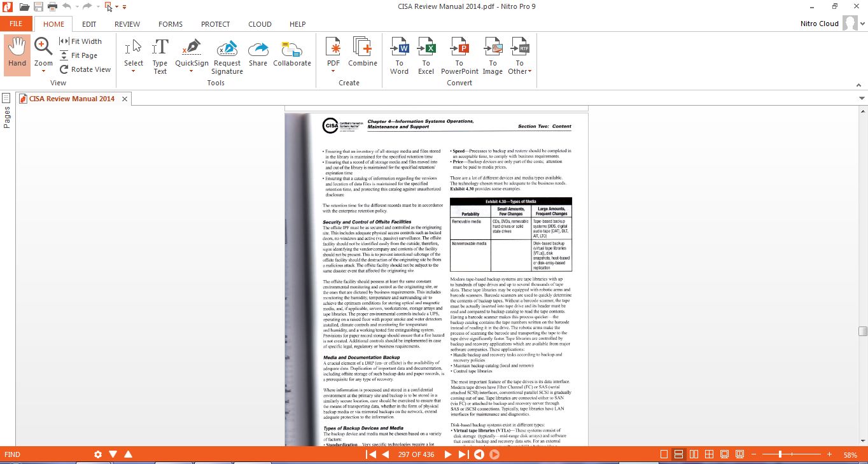Click Request Signature

tap(227, 56)
